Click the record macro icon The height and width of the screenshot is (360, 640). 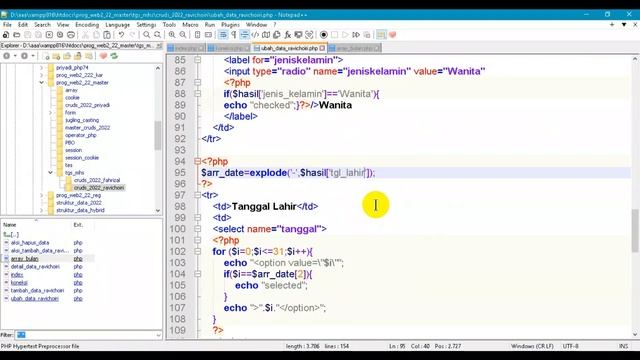(x=324, y=35)
